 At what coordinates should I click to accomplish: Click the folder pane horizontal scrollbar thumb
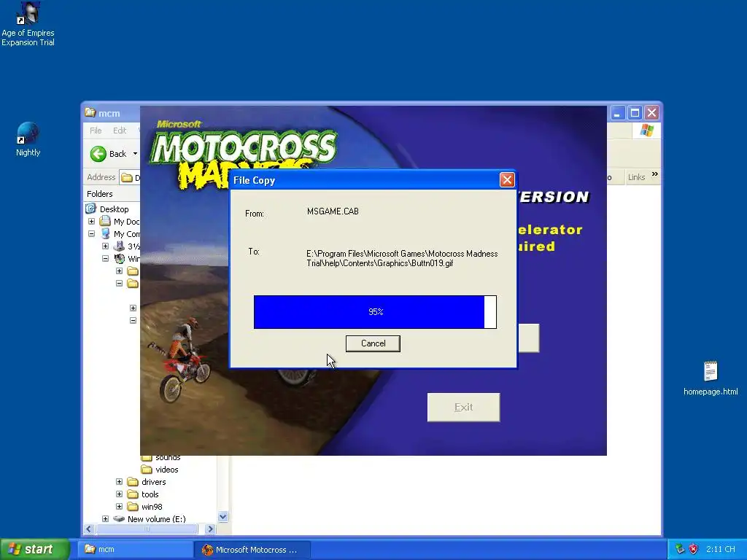[x=146, y=529]
